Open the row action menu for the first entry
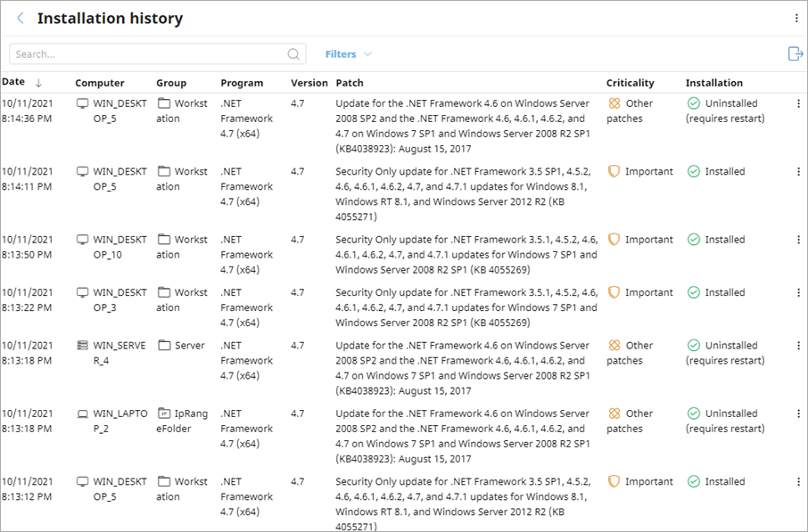The height and width of the screenshot is (532, 808). tap(798, 102)
